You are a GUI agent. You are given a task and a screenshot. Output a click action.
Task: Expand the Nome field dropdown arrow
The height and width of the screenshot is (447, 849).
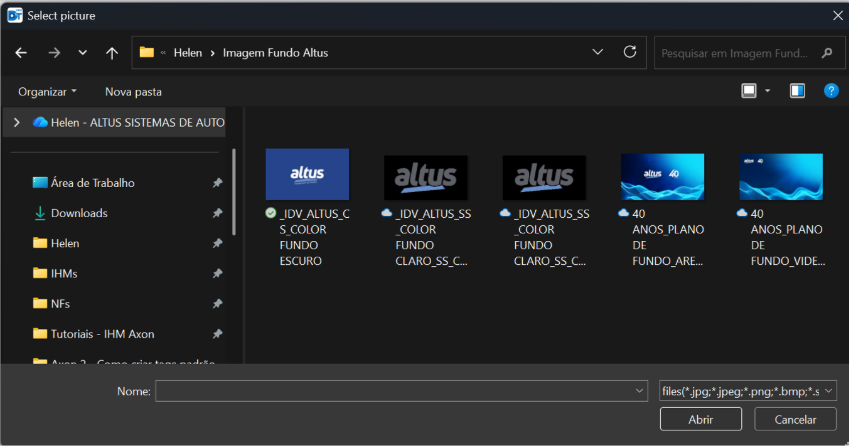pyautogui.click(x=639, y=391)
